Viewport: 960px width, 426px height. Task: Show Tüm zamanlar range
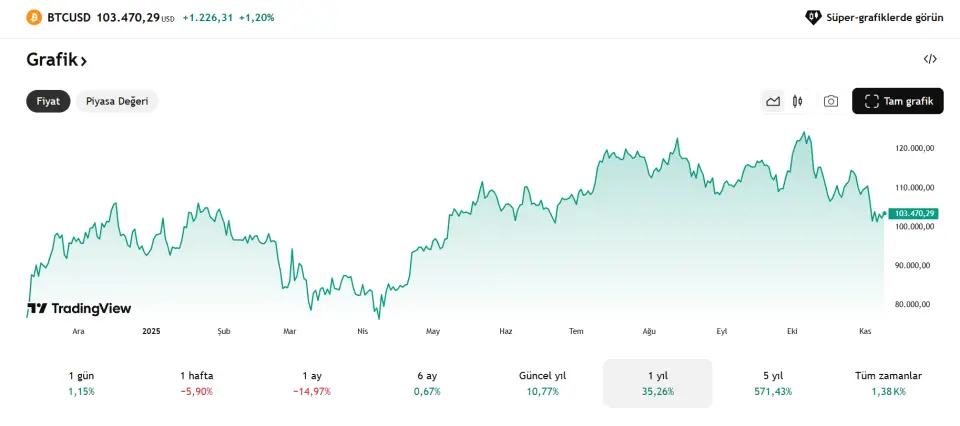coord(888,383)
